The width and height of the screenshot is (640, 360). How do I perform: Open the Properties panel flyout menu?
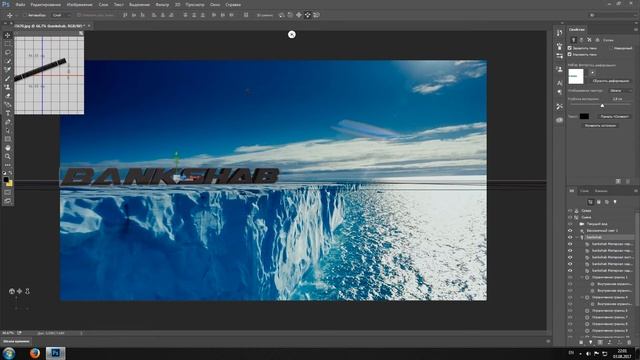[636, 29]
